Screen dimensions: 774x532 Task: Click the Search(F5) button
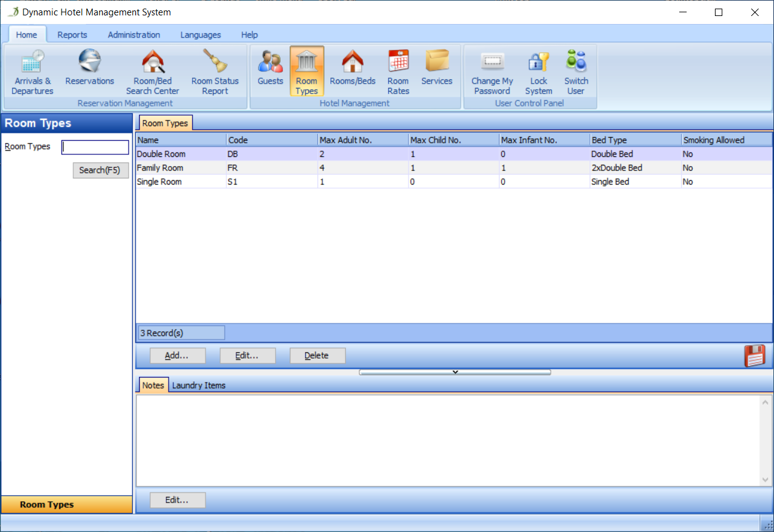[100, 170]
